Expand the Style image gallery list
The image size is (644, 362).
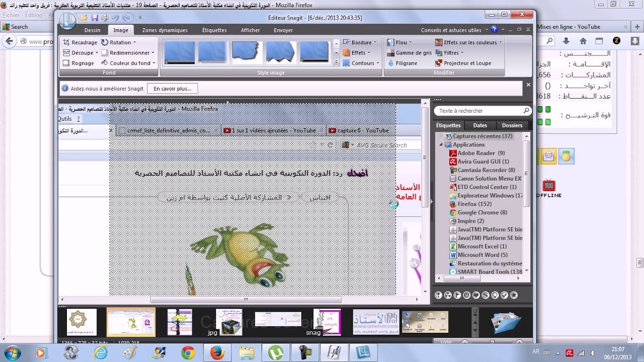point(336,62)
